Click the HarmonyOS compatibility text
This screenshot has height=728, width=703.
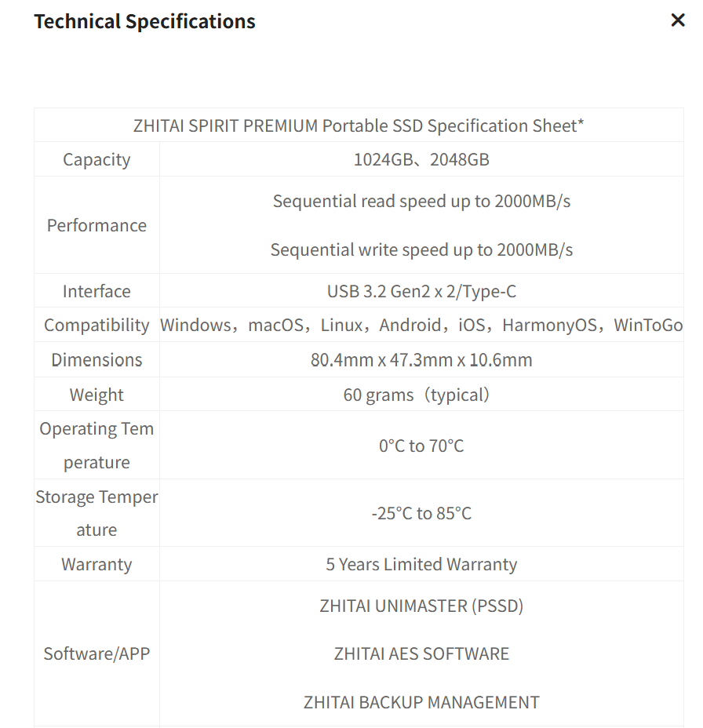click(549, 325)
